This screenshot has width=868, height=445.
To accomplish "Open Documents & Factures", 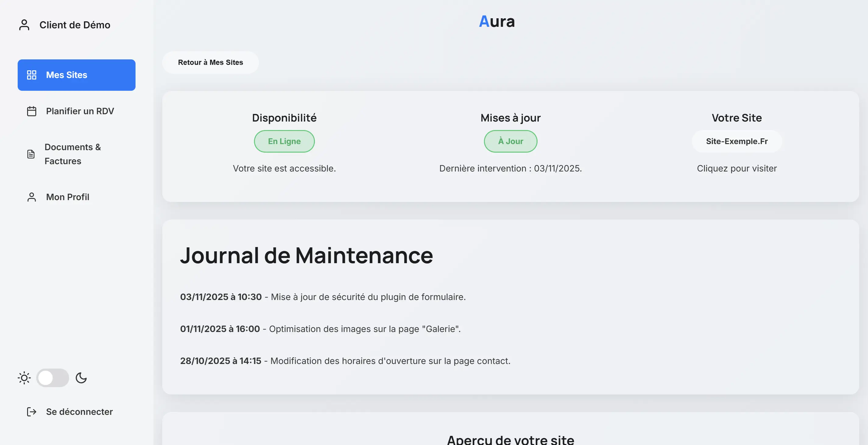I will click(72, 154).
